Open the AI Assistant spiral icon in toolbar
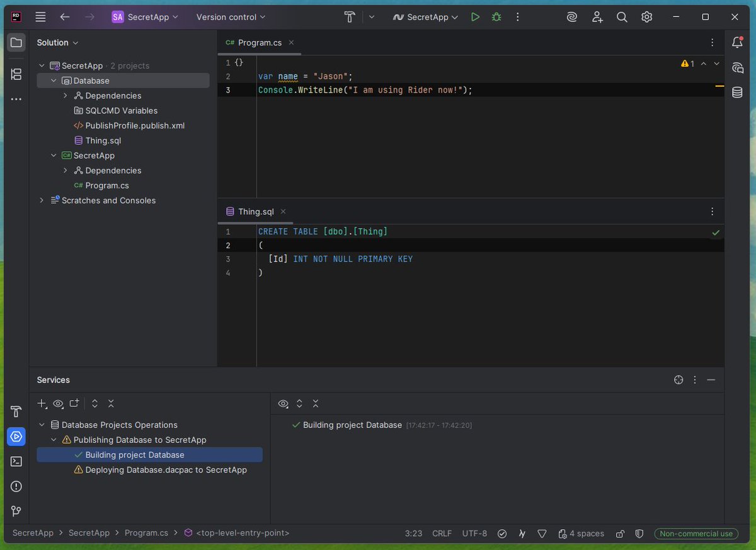 [572, 17]
